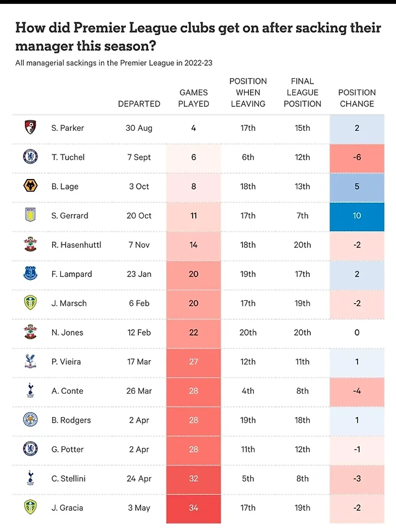Click the Leeds crest beside J. Marsch
Screen dimensions: 396x532
30,303
